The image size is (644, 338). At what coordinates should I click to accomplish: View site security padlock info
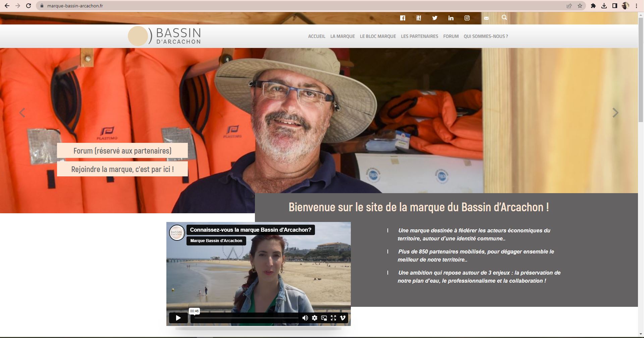pos(42,6)
